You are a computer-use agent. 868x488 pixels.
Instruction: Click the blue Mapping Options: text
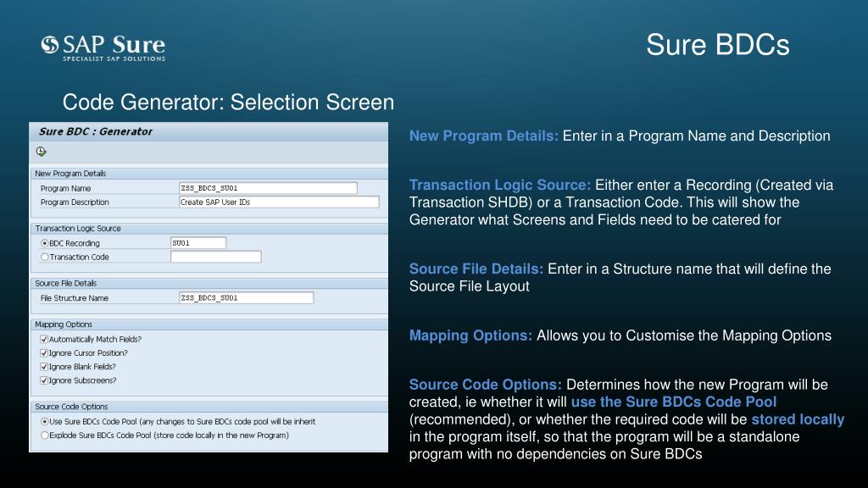pos(470,335)
